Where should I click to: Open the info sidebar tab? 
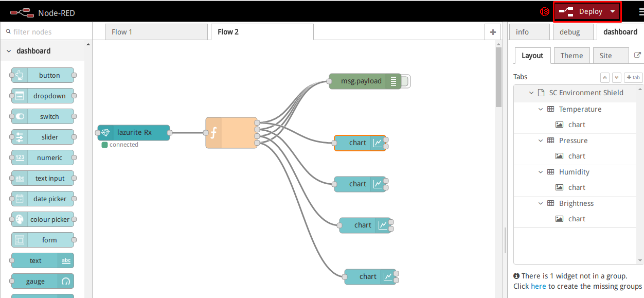coord(529,32)
